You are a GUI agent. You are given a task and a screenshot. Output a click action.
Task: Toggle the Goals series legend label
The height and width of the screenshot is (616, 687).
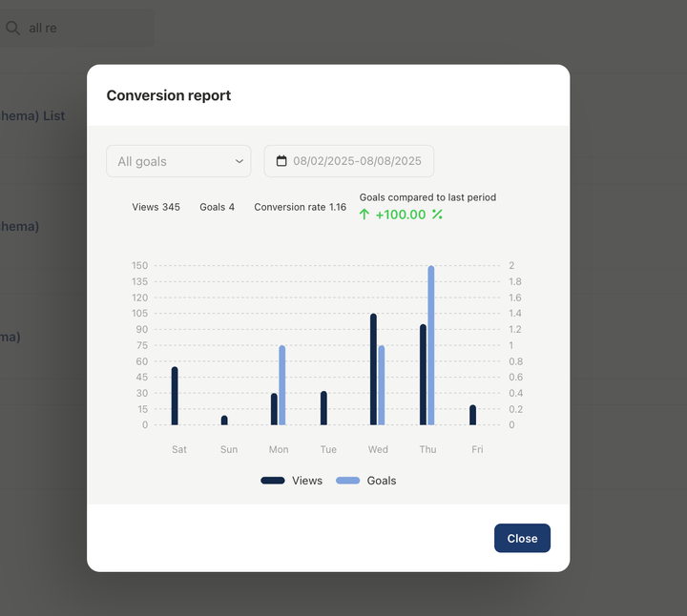(381, 481)
